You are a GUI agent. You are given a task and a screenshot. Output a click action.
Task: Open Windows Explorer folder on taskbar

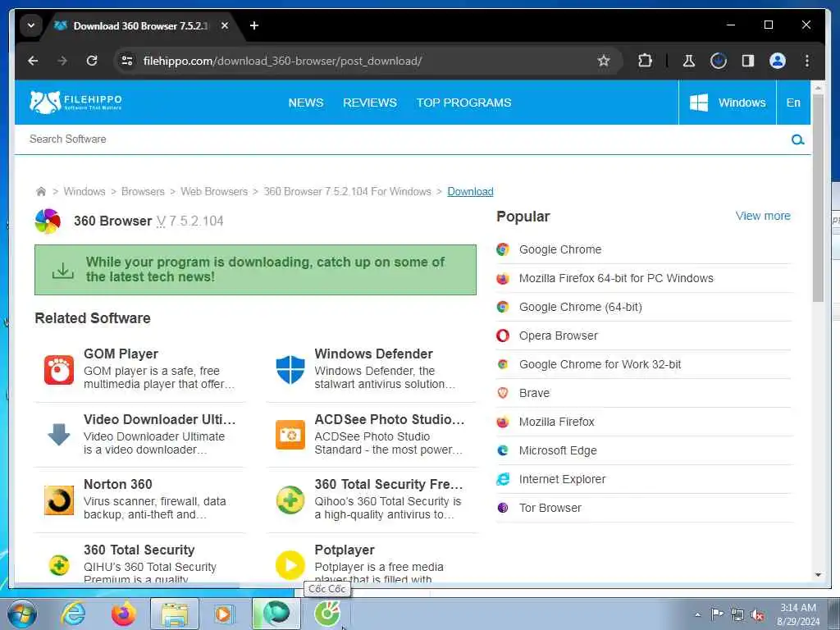tap(175, 614)
